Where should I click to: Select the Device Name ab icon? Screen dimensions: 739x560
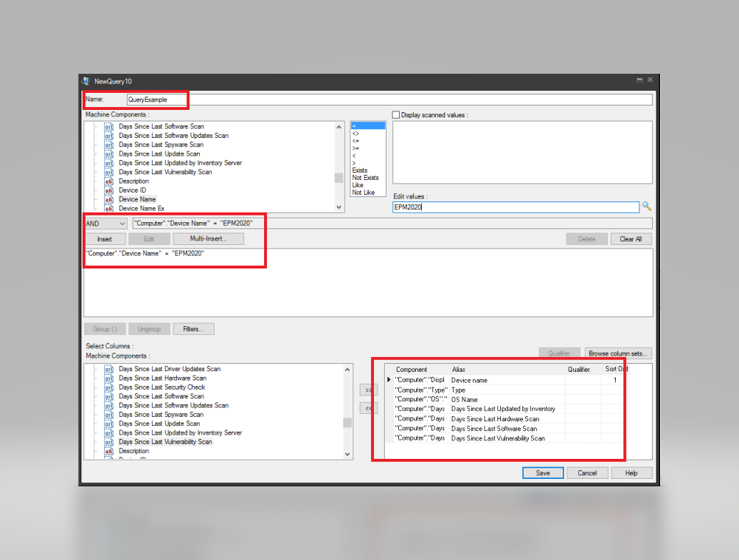point(107,198)
